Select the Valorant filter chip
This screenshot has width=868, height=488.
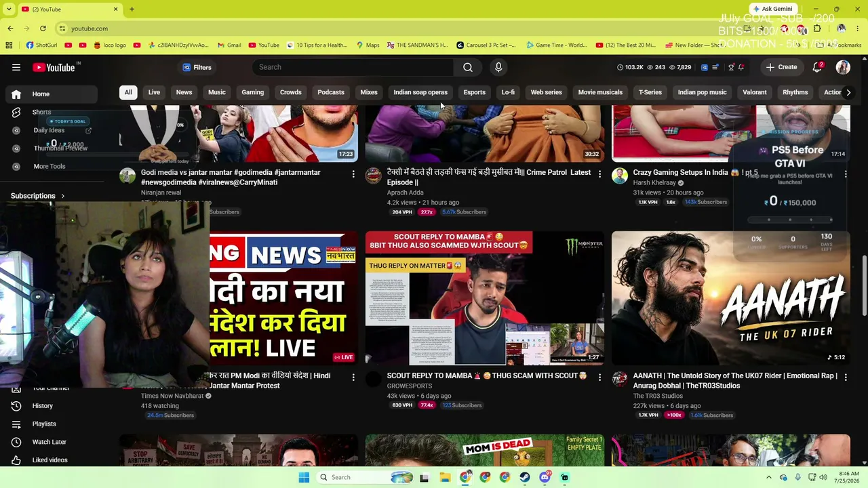[x=755, y=92]
